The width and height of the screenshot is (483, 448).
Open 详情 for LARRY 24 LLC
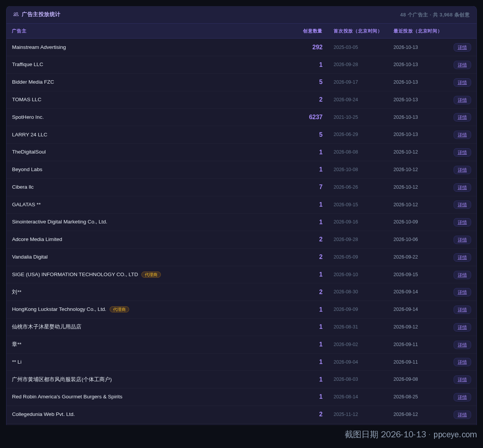point(462,135)
